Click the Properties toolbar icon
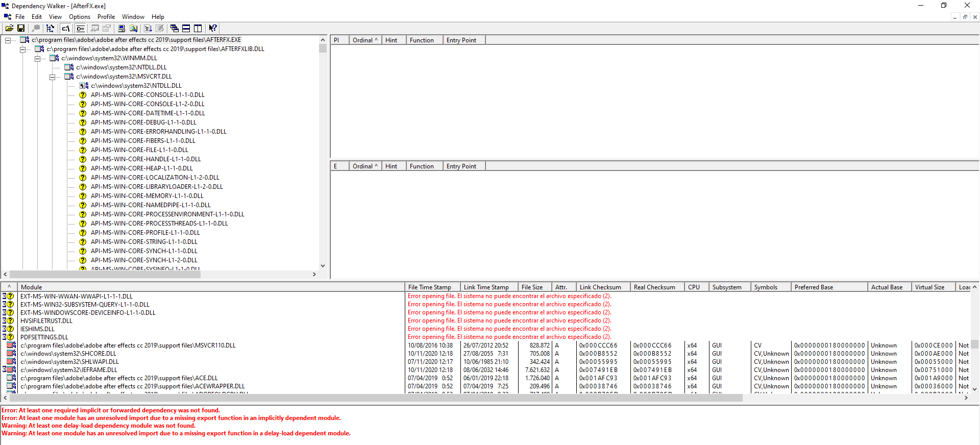Image resolution: width=980 pixels, height=445 pixels. pos(107,29)
